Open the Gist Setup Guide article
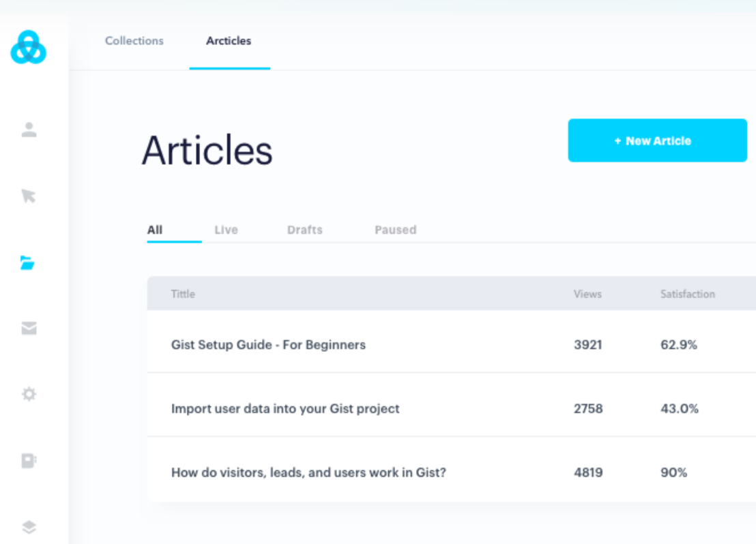 pos(268,344)
